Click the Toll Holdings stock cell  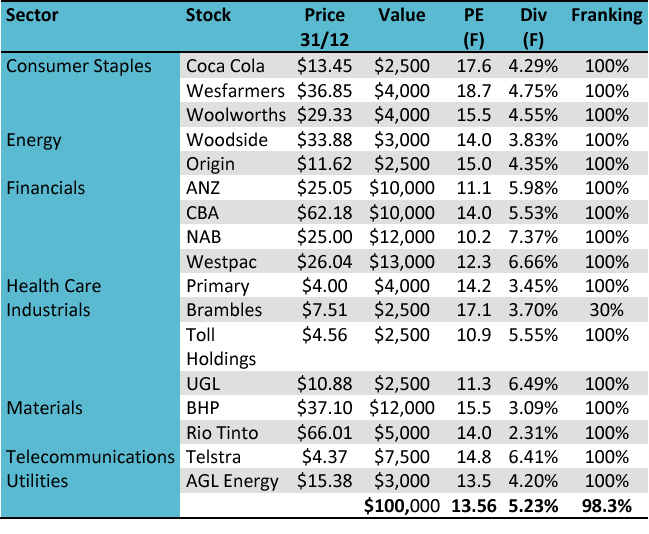coord(221,346)
